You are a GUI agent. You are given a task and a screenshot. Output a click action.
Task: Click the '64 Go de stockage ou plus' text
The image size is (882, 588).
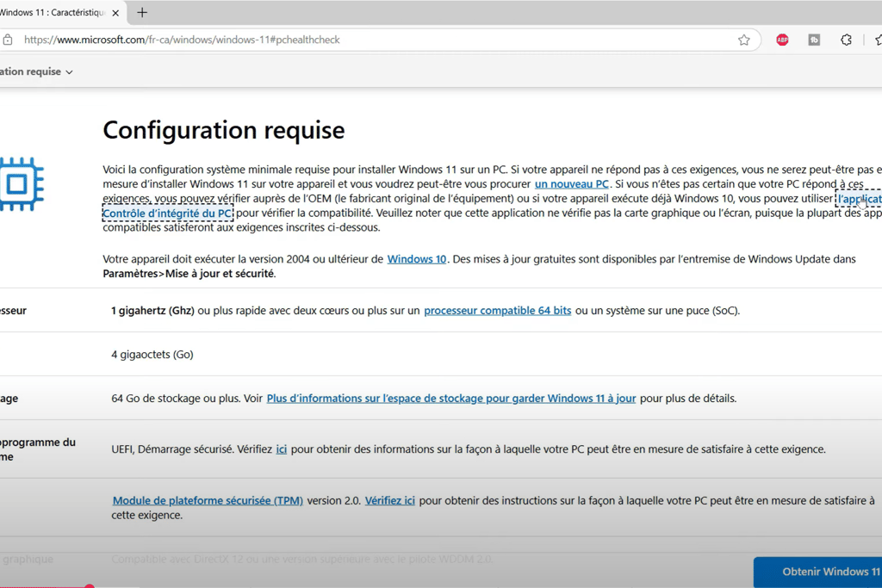[175, 398]
